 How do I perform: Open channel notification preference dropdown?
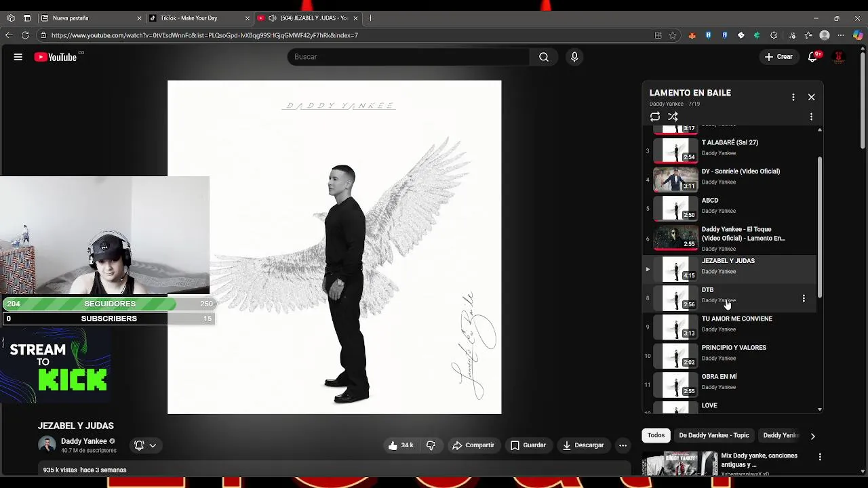pos(145,445)
